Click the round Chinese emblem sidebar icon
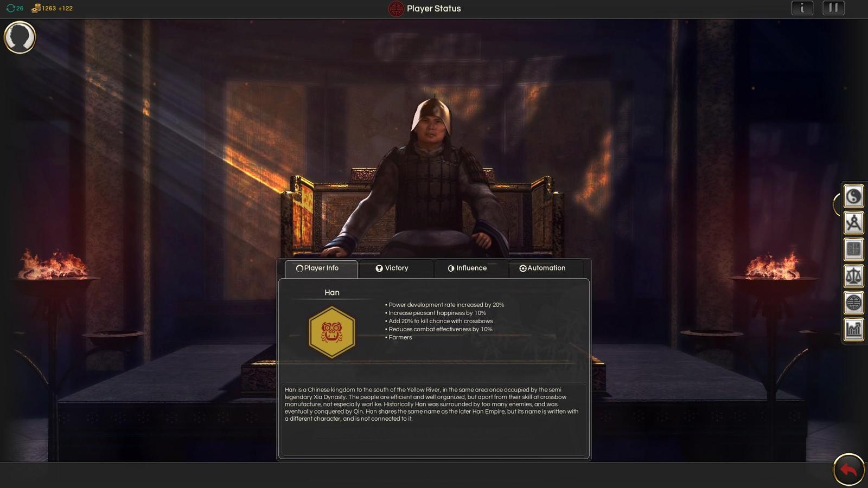Viewport: 868px width, 488px height. [x=853, y=303]
